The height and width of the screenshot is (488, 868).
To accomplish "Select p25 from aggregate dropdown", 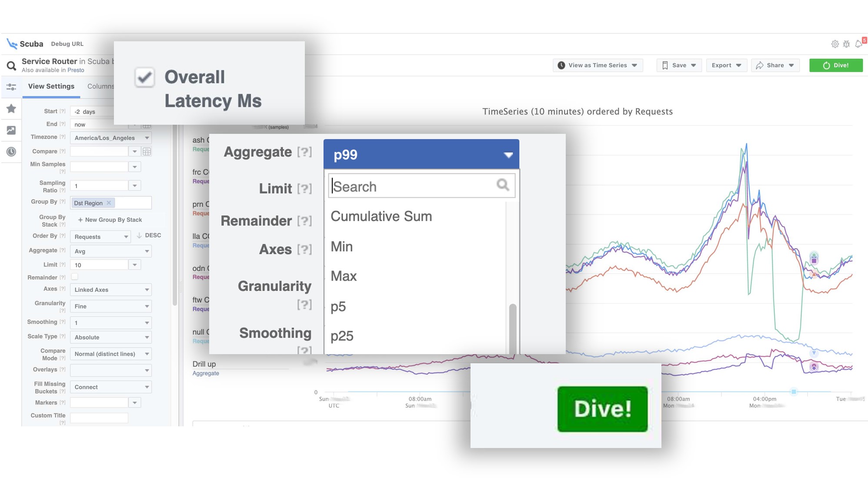I will 342,335.
